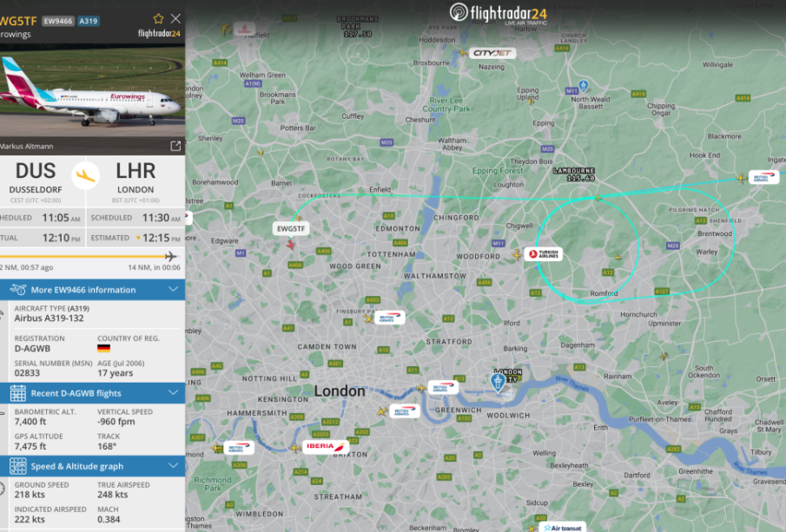The height and width of the screenshot is (532, 786).
Task: Collapse Speed & Altitude graph section
Action: click(174, 466)
